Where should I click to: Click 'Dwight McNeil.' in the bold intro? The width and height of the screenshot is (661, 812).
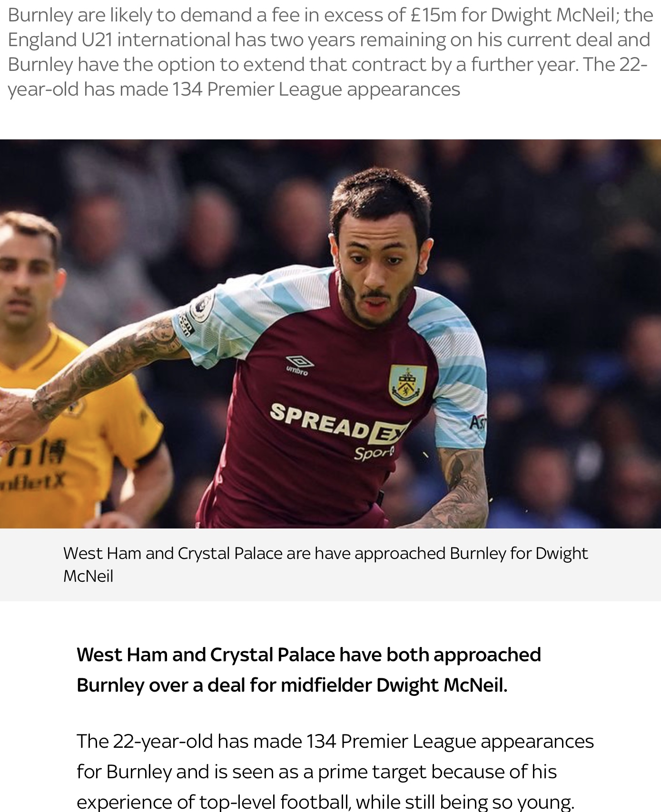(442, 685)
